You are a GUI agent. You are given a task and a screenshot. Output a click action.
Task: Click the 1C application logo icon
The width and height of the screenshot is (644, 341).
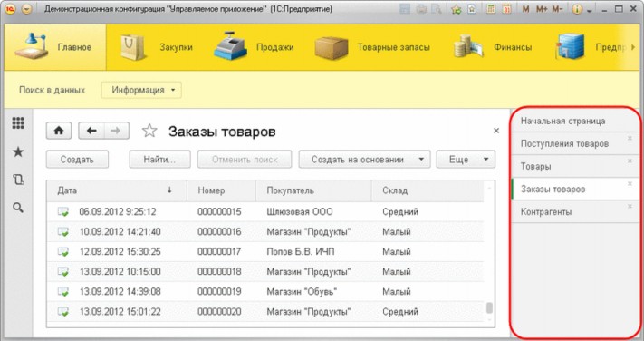point(10,9)
